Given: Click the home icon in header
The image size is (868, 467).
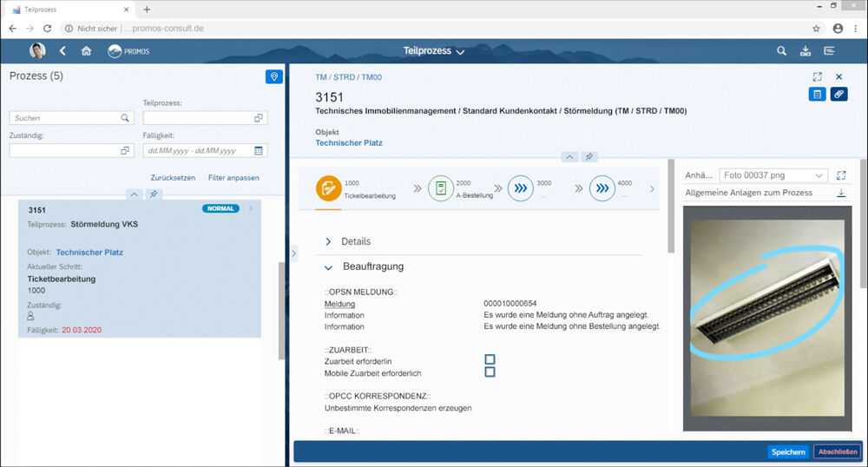Looking at the screenshot, I should (86, 51).
